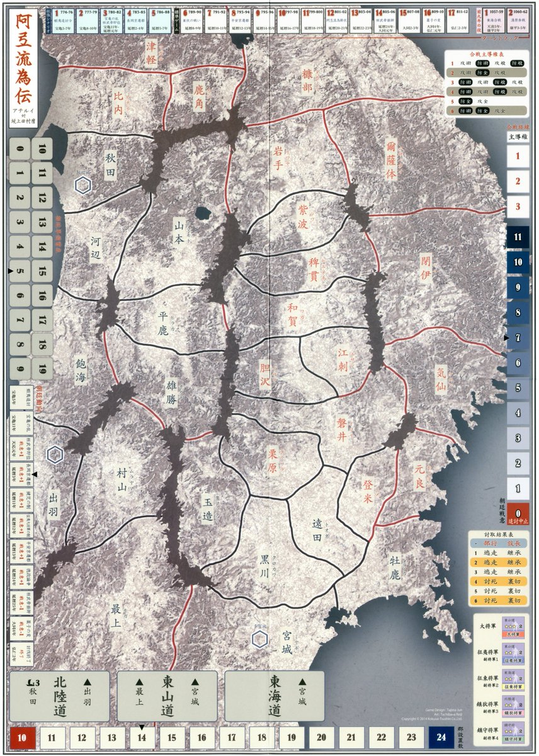Viewport: 539px width, 756px height.
Task: Select the hexagon marker next to 宮城
Action: coord(259,639)
